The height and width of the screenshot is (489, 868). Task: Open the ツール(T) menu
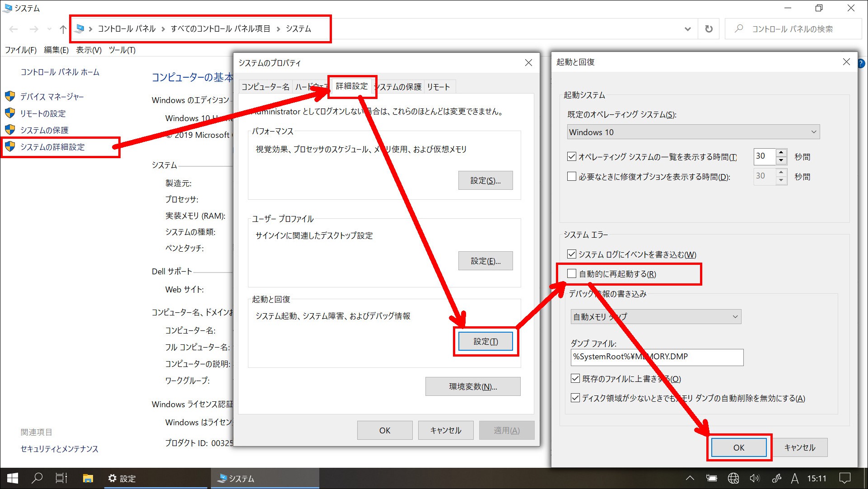(x=122, y=50)
